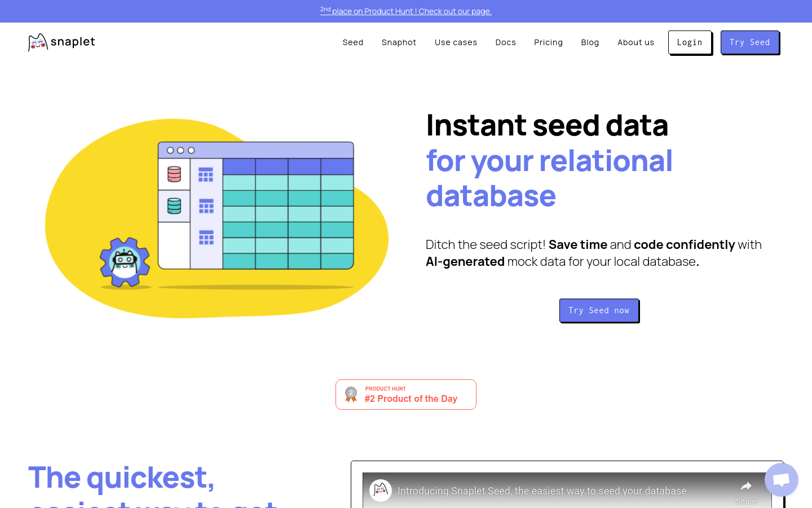
Task: Click the Try Seed now button
Action: click(x=599, y=310)
